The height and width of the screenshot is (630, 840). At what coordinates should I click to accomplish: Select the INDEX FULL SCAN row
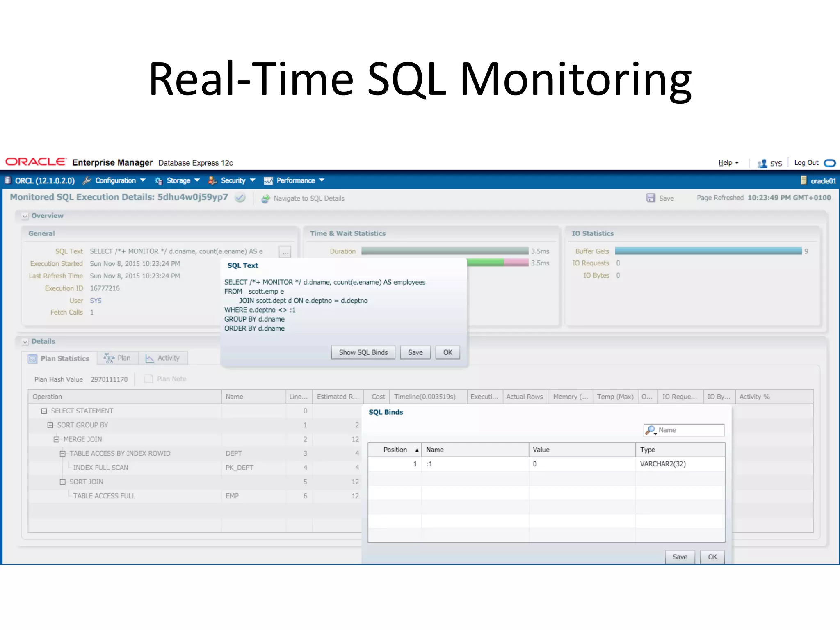coord(195,468)
